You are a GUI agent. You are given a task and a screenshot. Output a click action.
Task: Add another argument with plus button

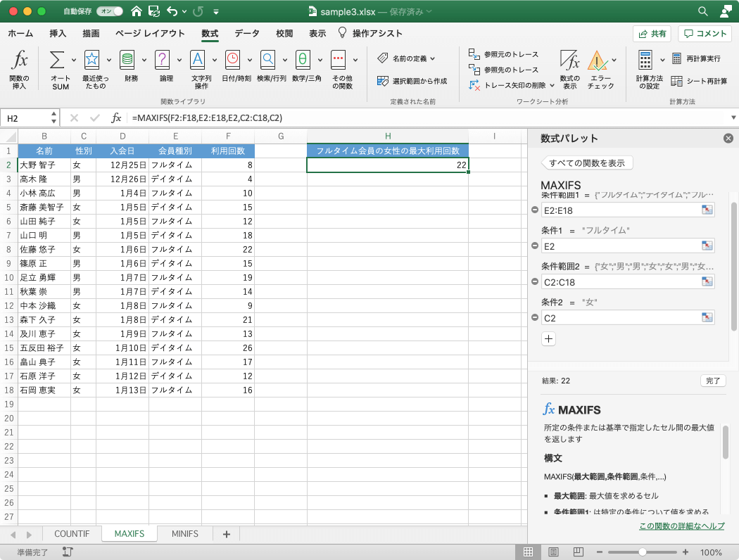click(x=548, y=338)
